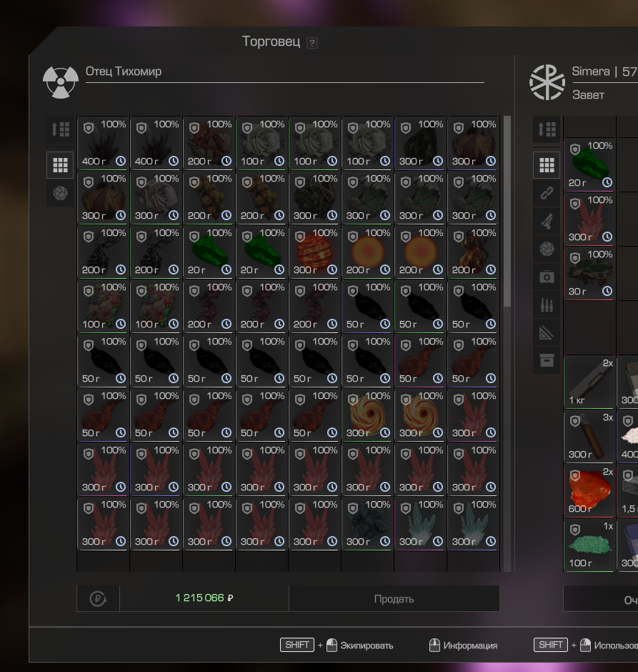Image resolution: width=638 pixels, height=672 pixels.
Task: Click the 1 215 066 ₽ balance
Action: click(204, 598)
